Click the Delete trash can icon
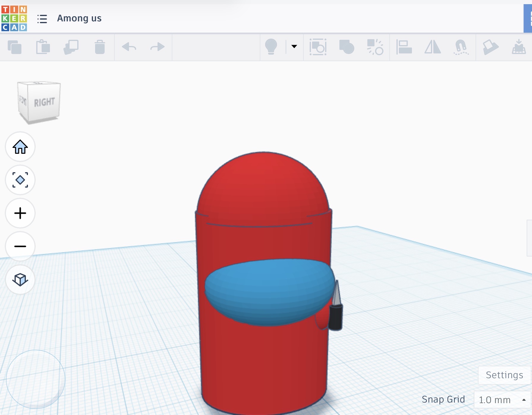Viewport: 532px width, 415px height. tap(100, 47)
